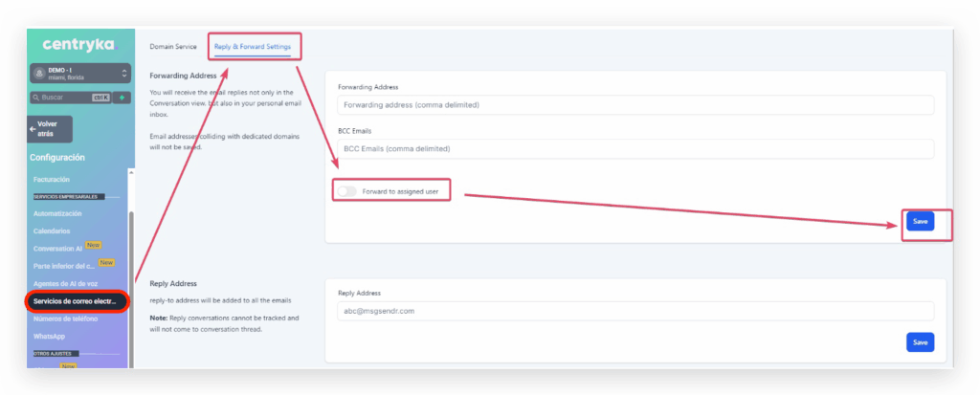This screenshot has height=395, width=980.
Task: Toggle Forward to assigned user switch
Action: pos(346,191)
